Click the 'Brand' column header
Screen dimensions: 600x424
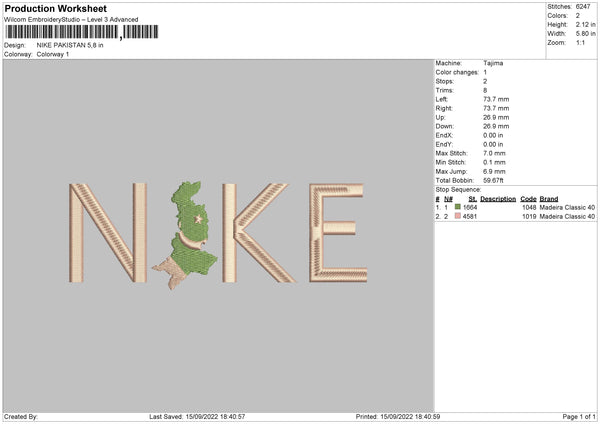[549, 199]
